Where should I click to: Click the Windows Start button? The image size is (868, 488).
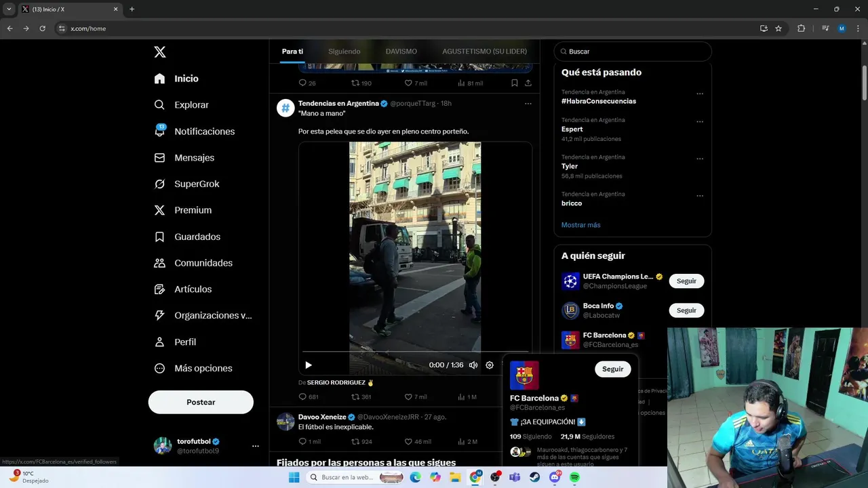(294, 477)
